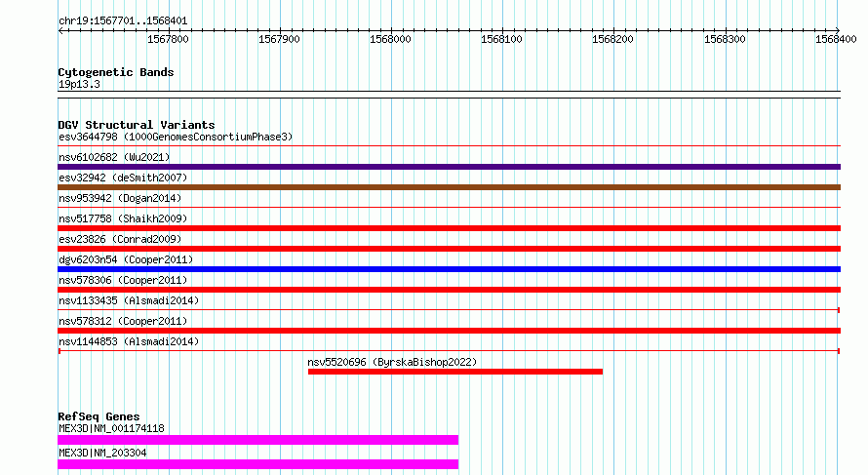
Task: Open gene MEX3D|NM_203304 label
Action: coord(102,453)
